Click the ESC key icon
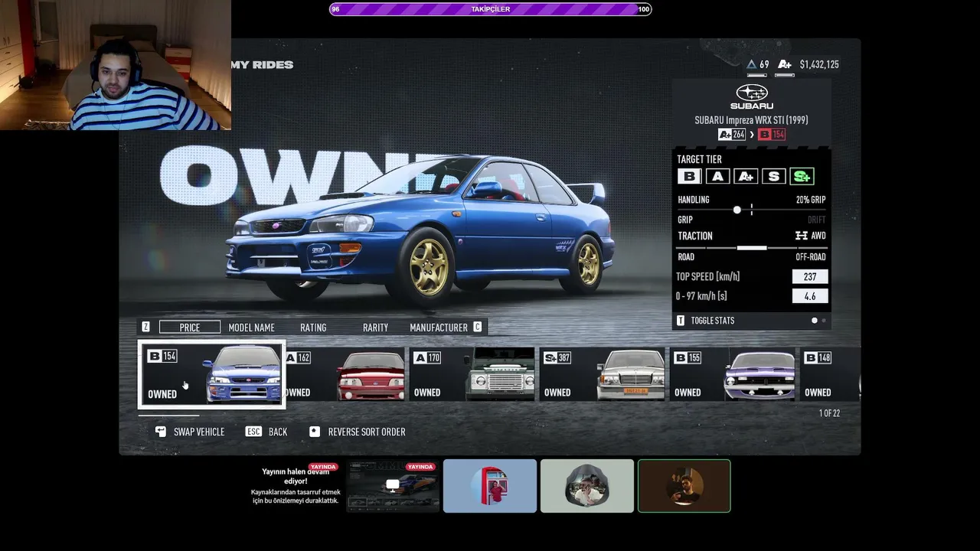Viewport: 980px width, 551px height. [x=253, y=432]
